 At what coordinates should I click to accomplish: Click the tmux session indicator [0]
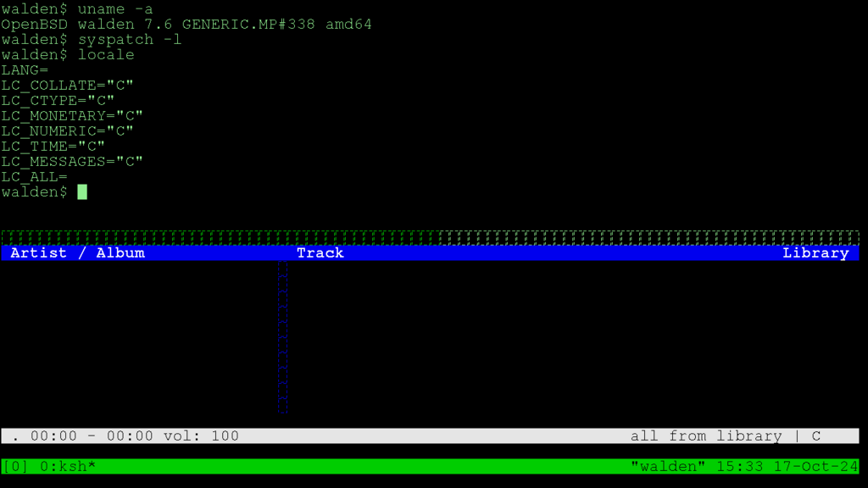click(17, 466)
